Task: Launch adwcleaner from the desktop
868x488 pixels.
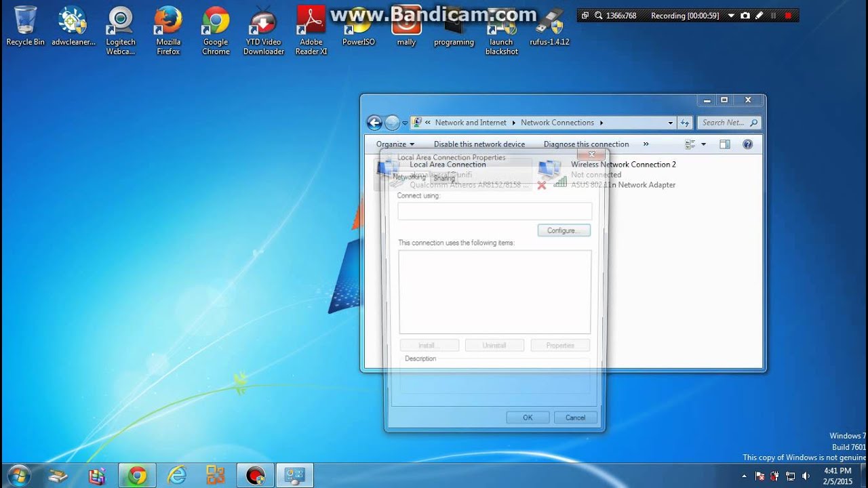Action: pos(73,27)
